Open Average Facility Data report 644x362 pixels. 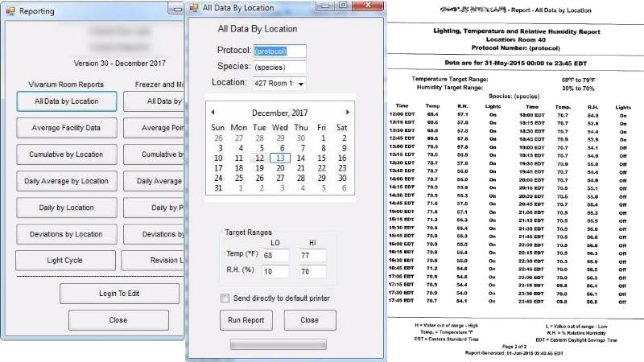(67, 128)
